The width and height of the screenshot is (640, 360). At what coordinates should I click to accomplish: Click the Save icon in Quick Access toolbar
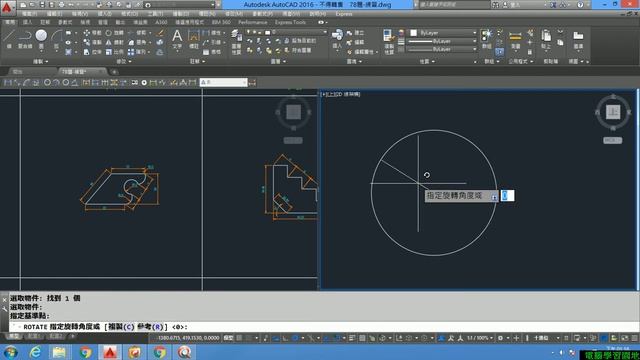tap(42, 5)
